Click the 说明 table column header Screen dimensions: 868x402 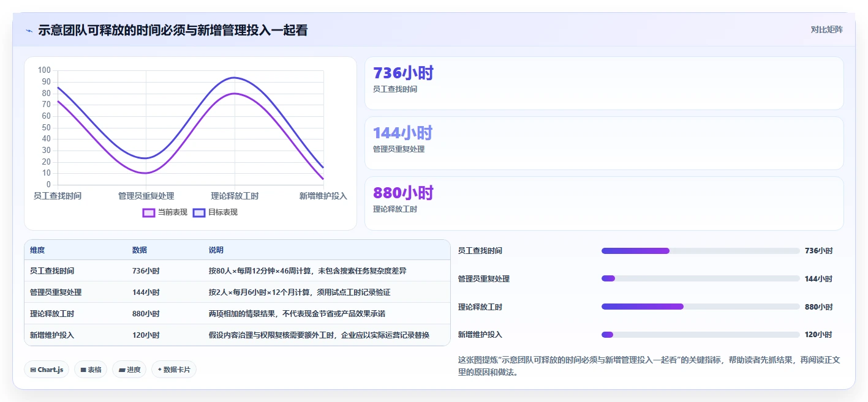[x=216, y=250]
